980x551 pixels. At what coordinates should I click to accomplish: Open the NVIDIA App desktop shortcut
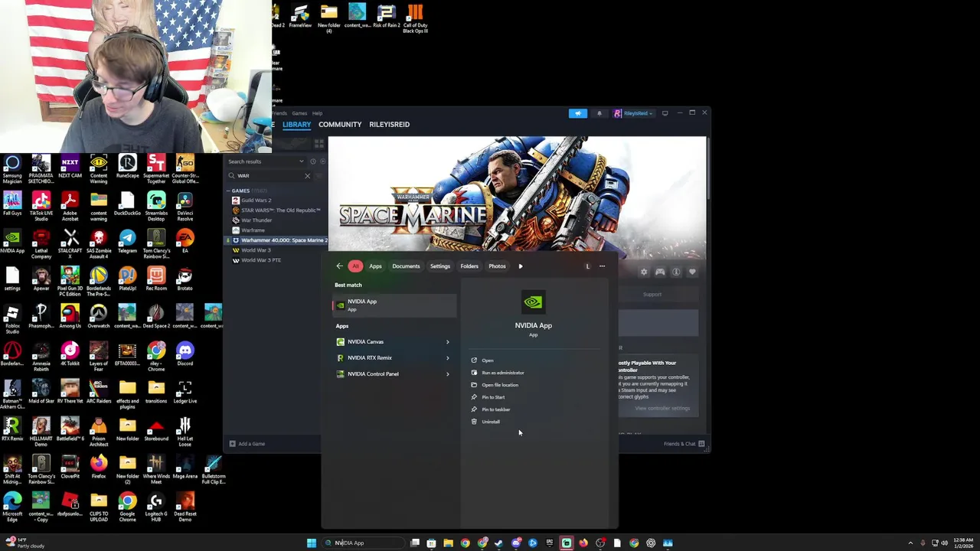(12, 242)
